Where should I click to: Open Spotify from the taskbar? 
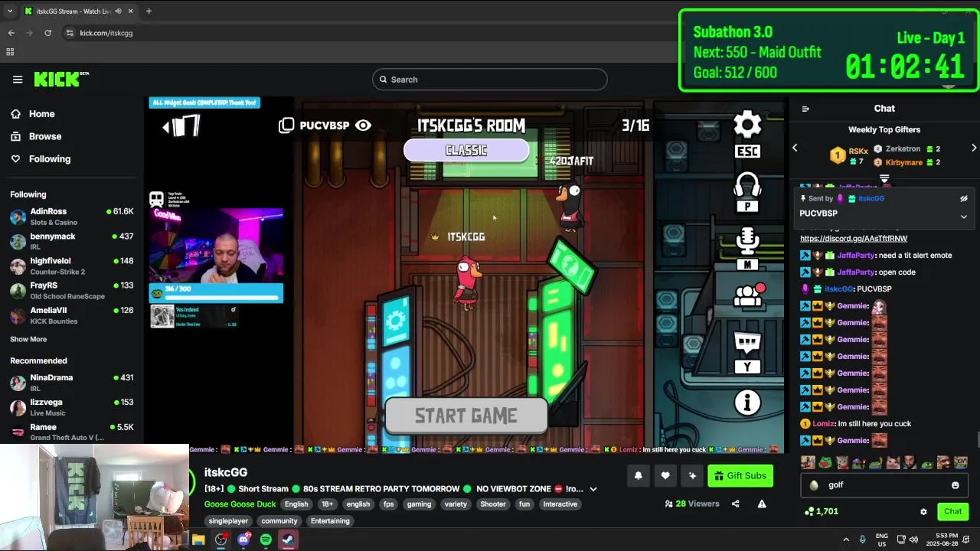point(266,540)
